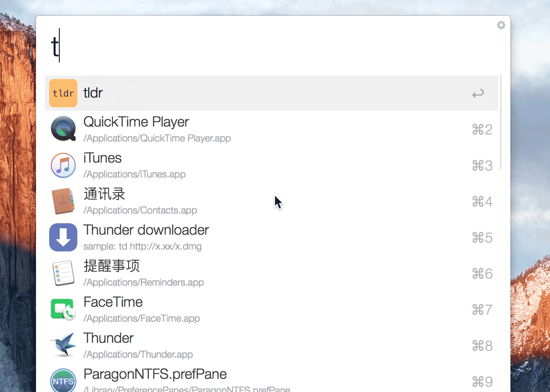The width and height of the screenshot is (550, 392).
Task: Click the results list scrollbar
Action: (x=501, y=123)
